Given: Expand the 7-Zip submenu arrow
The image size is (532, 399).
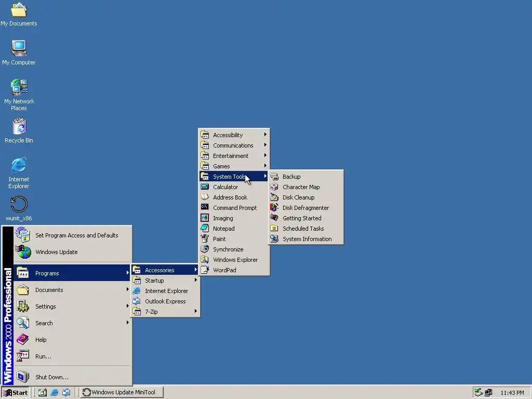Looking at the screenshot, I should click(196, 311).
